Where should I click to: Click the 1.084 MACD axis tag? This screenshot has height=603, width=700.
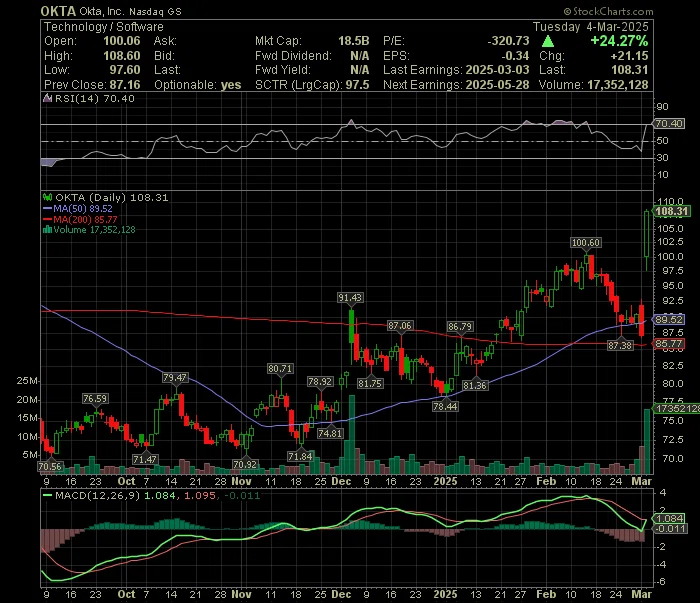point(669,519)
